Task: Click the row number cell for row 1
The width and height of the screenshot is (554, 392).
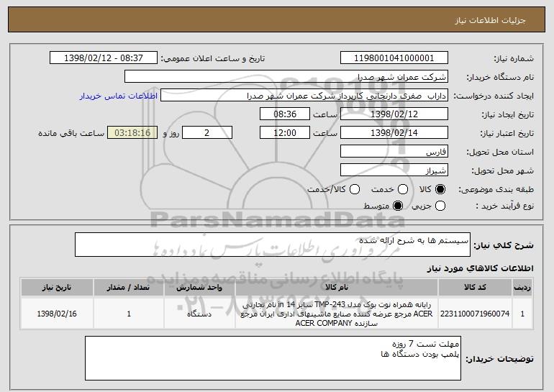Action: click(x=522, y=314)
